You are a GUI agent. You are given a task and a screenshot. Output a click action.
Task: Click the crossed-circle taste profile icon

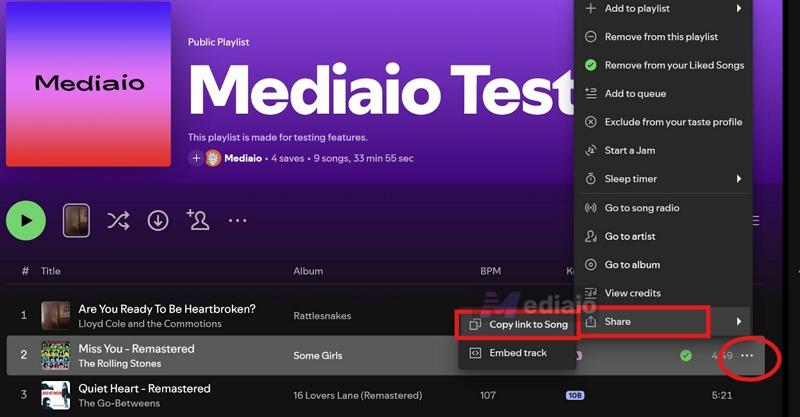[590, 122]
